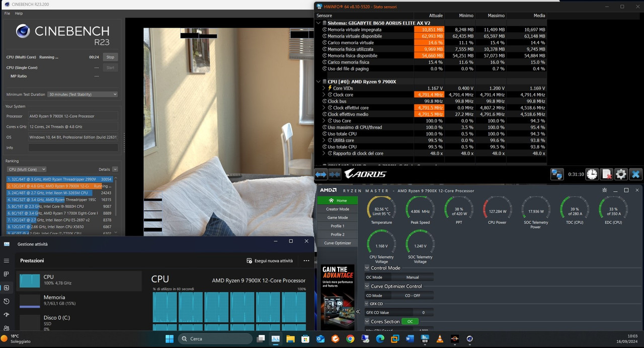Click HWiNFO network computers icon
644x348 pixels.
[x=557, y=175]
